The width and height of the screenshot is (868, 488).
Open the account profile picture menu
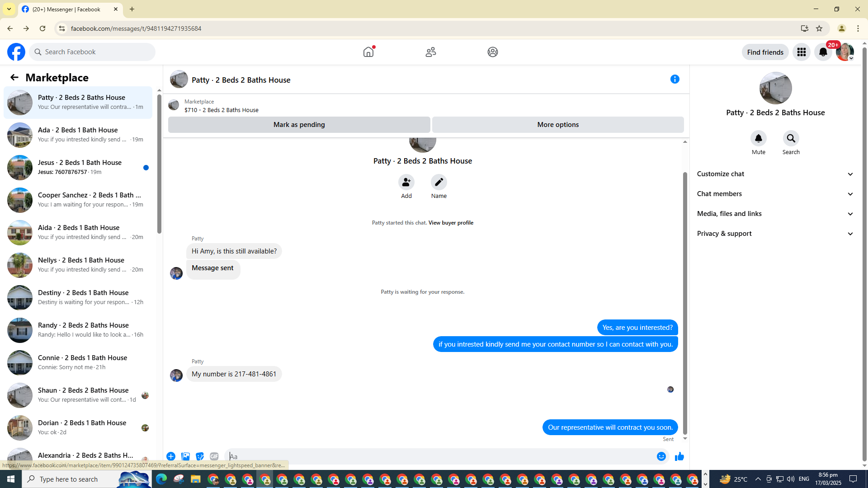point(845,52)
